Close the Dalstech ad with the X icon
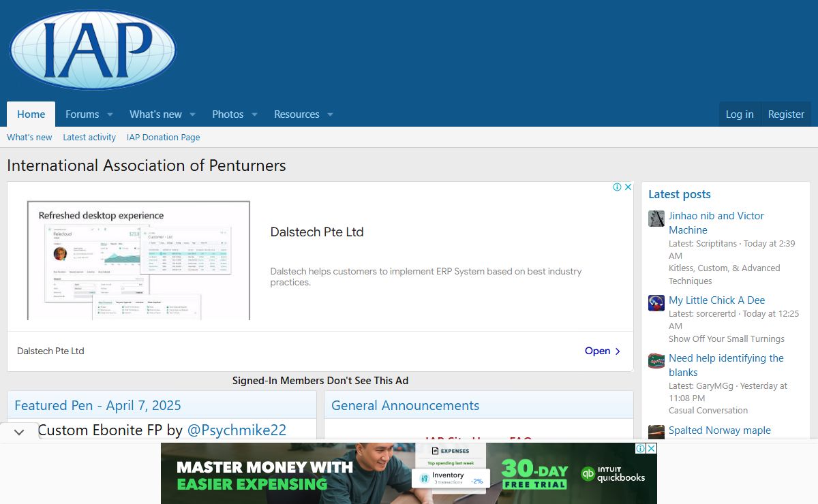This screenshot has height=504, width=818. tap(628, 187)
